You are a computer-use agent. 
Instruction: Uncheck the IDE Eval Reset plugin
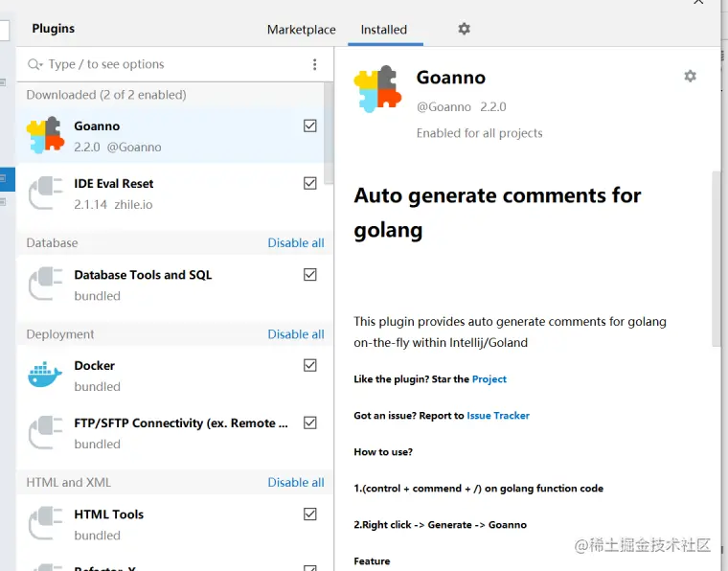click(310, 183)
